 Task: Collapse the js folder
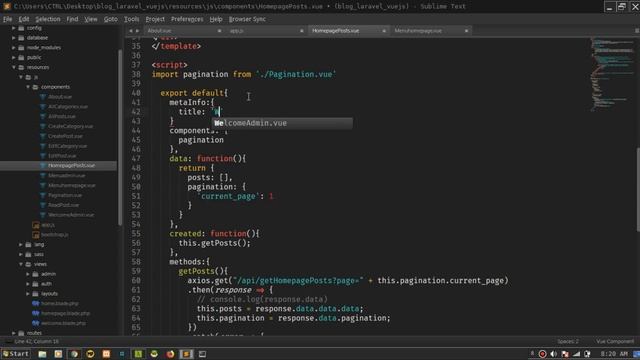[21, 77]
